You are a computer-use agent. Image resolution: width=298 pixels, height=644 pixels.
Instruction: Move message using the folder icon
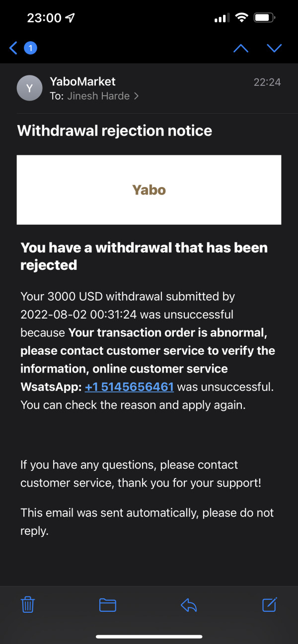[x=108, y=605]
